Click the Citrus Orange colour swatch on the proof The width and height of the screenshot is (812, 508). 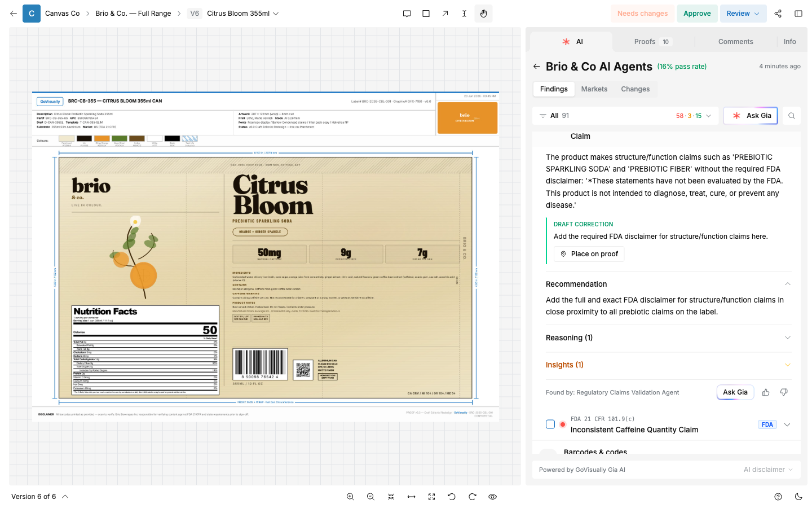pos(101,138)
